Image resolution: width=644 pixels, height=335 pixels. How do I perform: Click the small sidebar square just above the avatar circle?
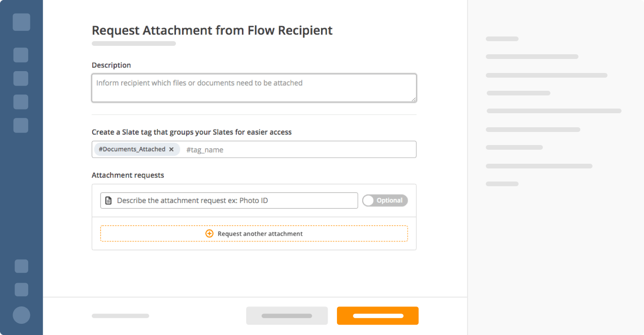pyautogui.click(x=22, y=290)
